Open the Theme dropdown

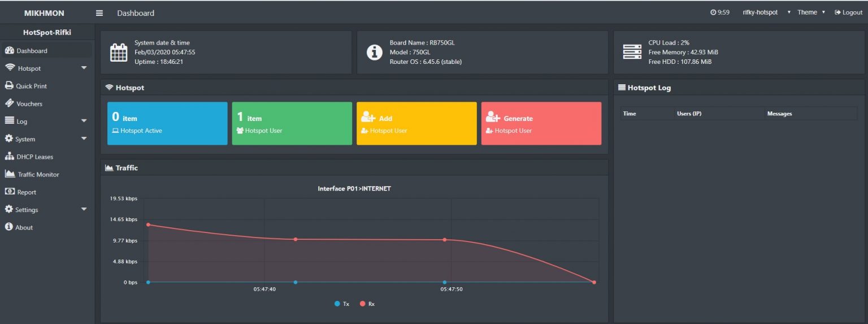(x=811, y=12)
